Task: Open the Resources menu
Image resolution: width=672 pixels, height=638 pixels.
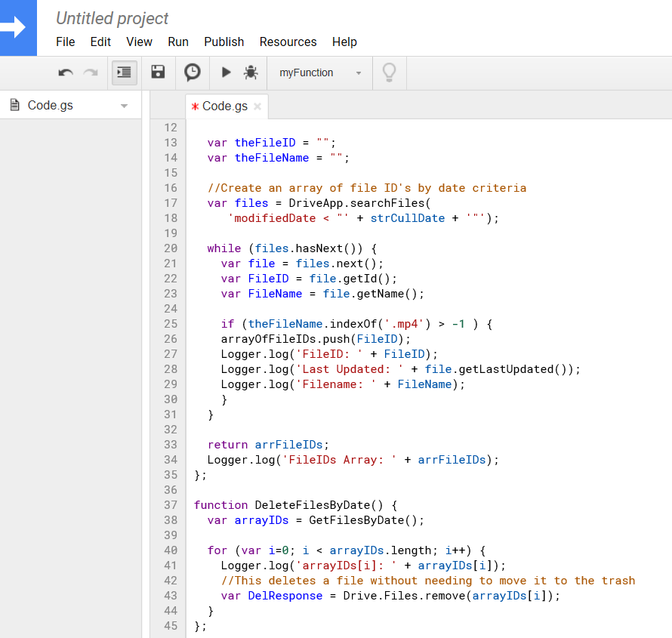Action: [288, 42]
